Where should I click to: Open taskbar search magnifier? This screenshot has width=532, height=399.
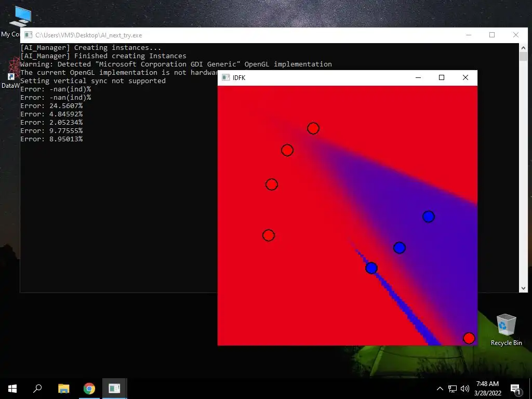pyautogui.click(x=37, y=389)
